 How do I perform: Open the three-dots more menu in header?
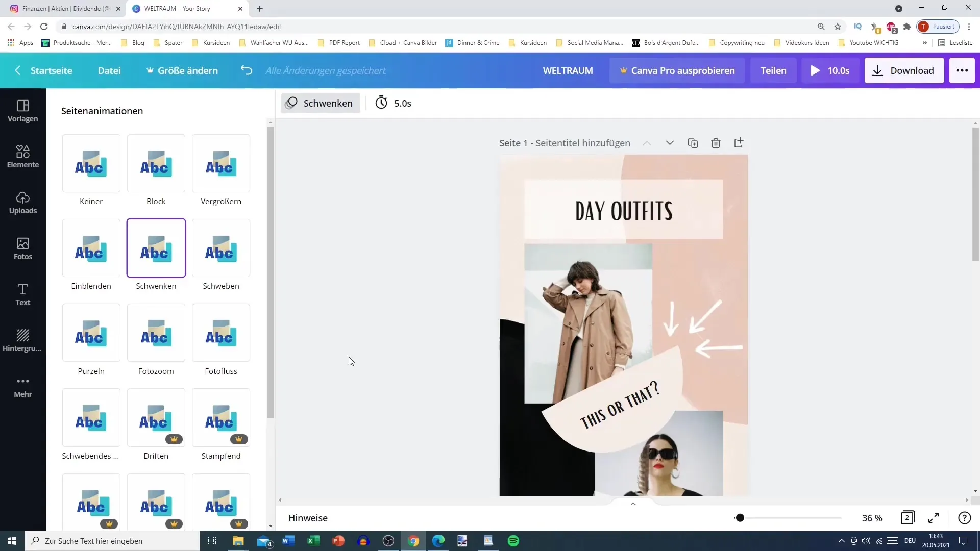pyautogui.click(x=962, y=70)
